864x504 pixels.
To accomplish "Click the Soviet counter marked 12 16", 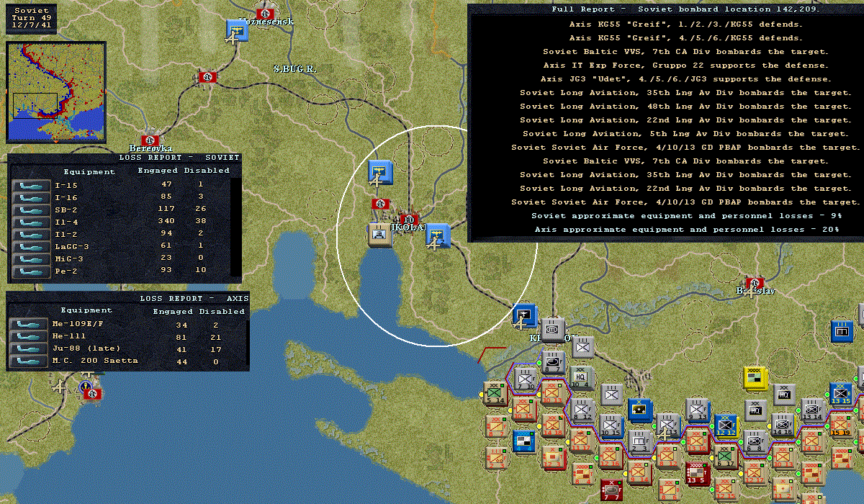I will pyautogui.click(x=610, y=456).
